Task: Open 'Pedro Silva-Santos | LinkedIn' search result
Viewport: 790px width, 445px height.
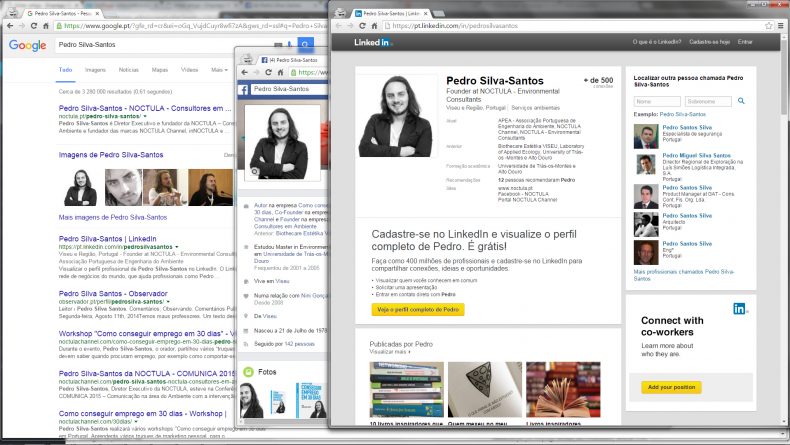Action: [x=107, y=239]
